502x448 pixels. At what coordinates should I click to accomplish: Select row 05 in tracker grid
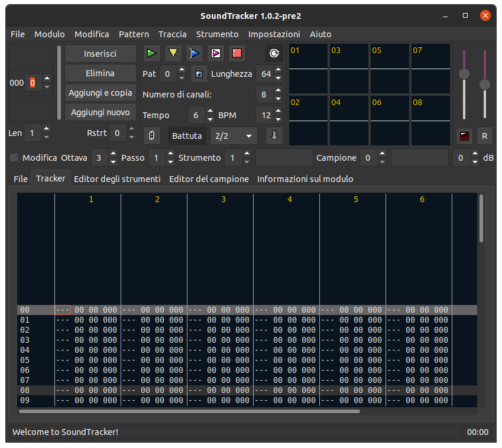point(247,360)
